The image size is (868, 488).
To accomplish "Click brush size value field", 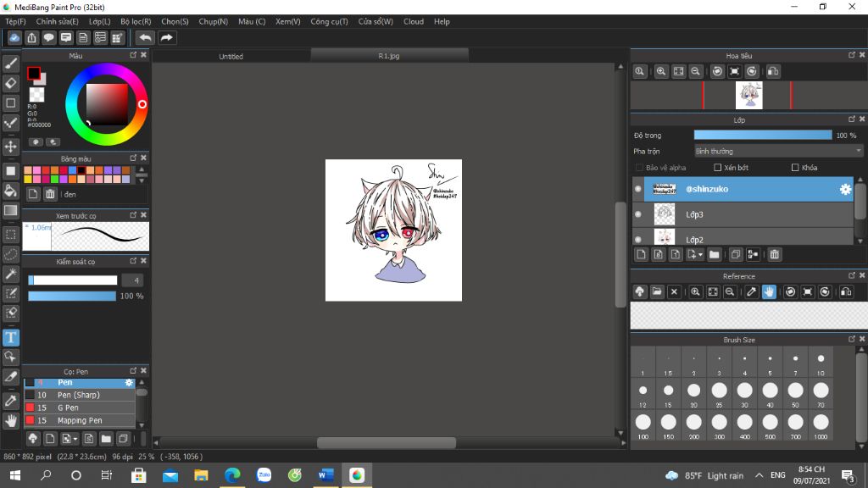I will tap(132, 280).
